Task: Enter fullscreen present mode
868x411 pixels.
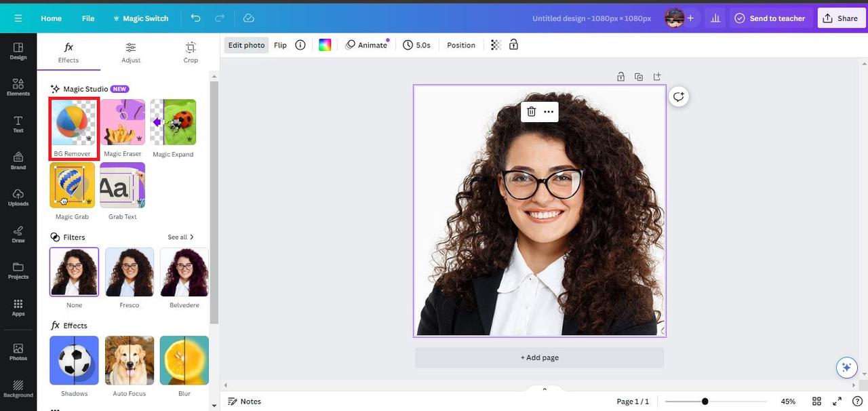Action: [x=837, y=402]
